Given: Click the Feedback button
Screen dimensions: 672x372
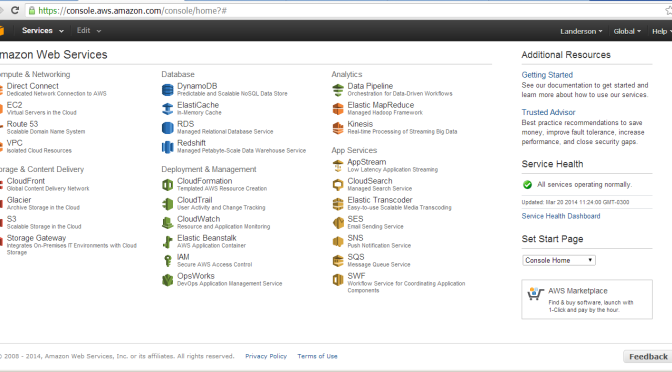Looking at the screenshot, I should [x=648, y=357].
